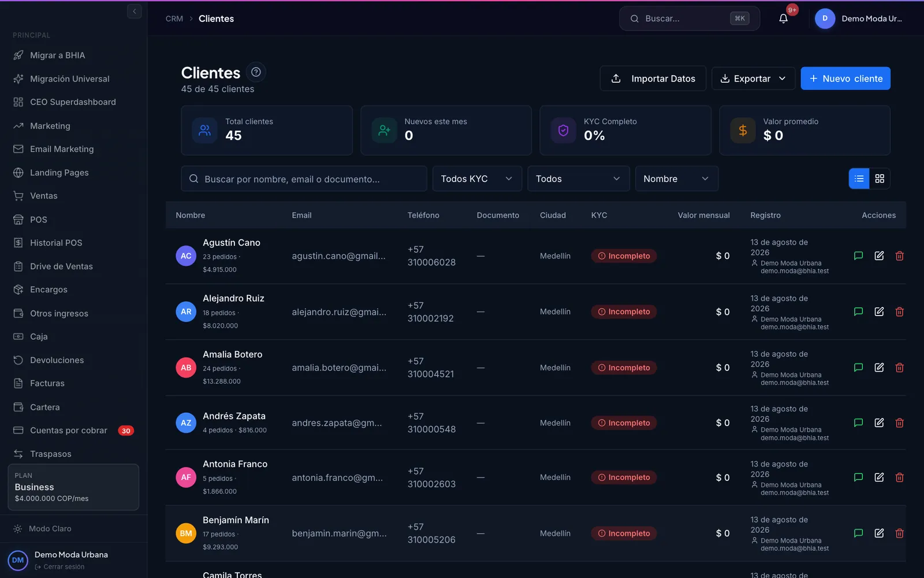
Task: Open message for Agustín Cano
Action: 858,256
